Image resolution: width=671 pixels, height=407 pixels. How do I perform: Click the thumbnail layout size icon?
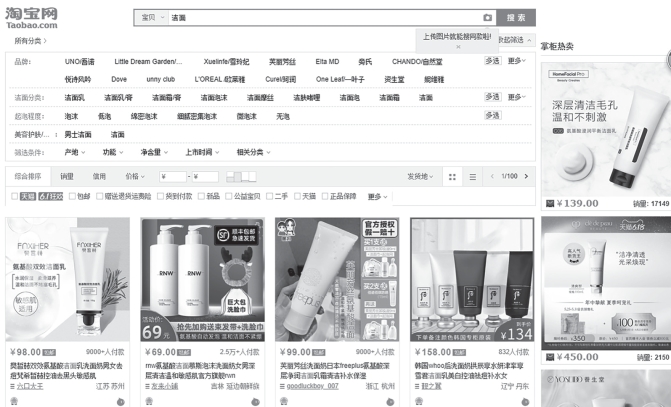[x=241, y=176]
